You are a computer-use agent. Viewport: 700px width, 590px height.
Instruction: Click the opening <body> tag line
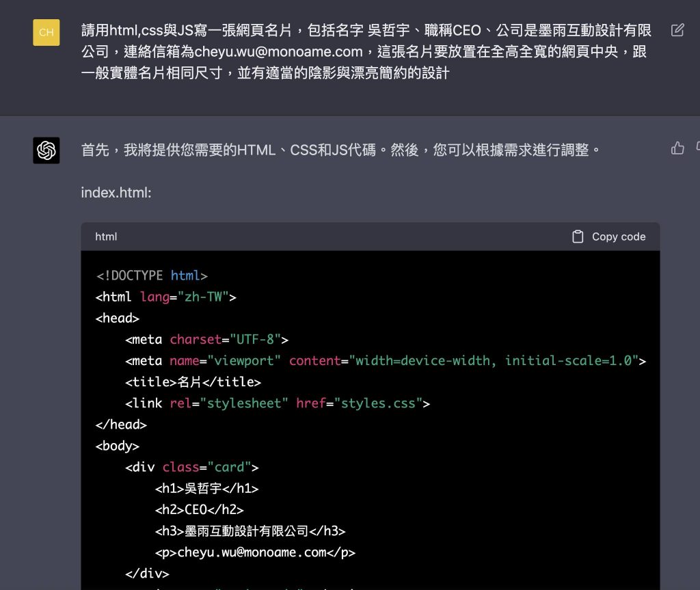tap(118, 446)
